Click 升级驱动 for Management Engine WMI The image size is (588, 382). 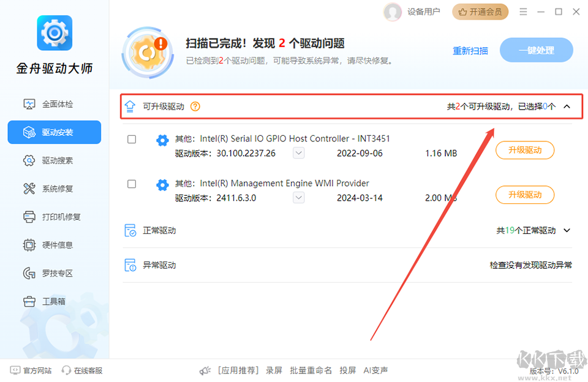525,195
